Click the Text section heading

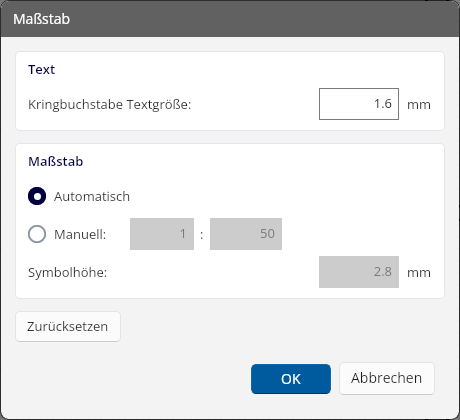[x=41, y=69]
